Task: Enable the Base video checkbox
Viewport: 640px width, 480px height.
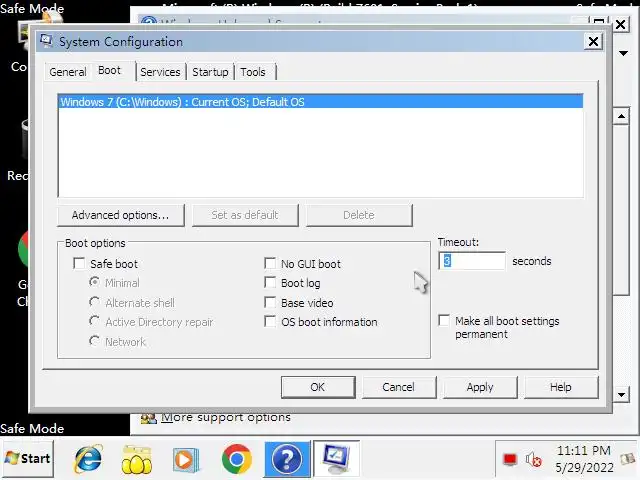Action: [x=270, y=302]
